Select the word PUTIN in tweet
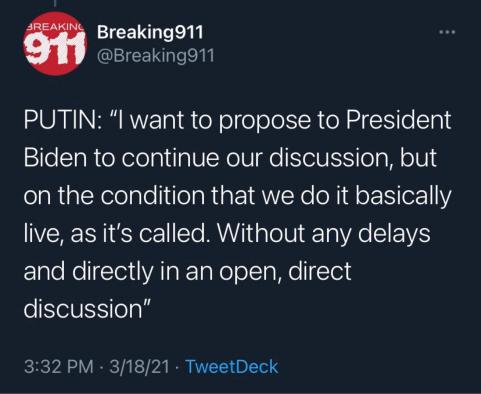The image size is (481, 394). [x=61, y=120]
